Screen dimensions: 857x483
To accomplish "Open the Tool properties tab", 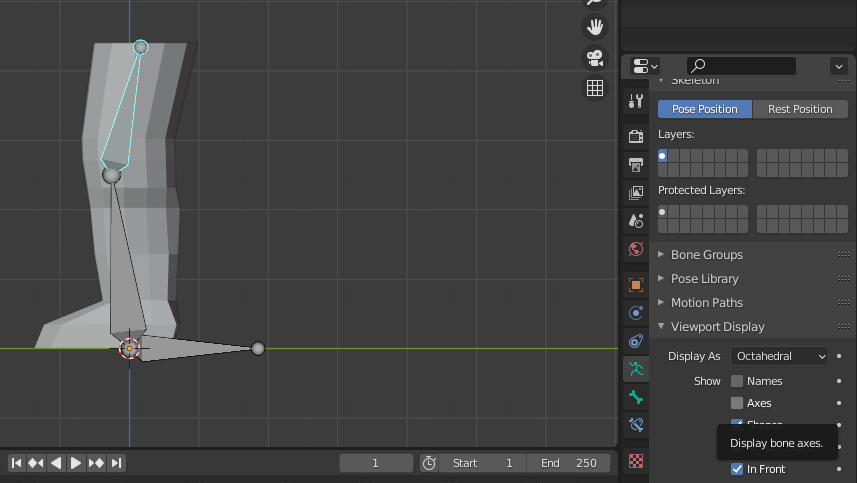I will 636,101.
